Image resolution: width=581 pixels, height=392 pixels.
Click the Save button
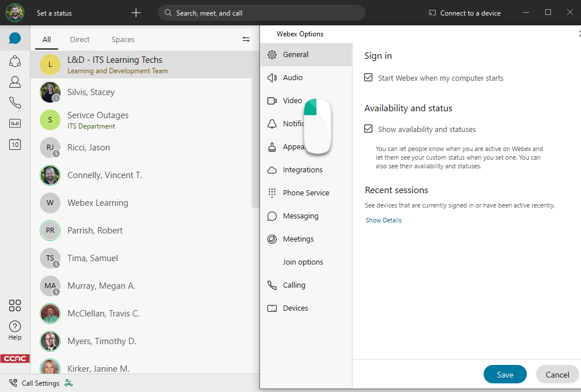click(x=505, y=374)
